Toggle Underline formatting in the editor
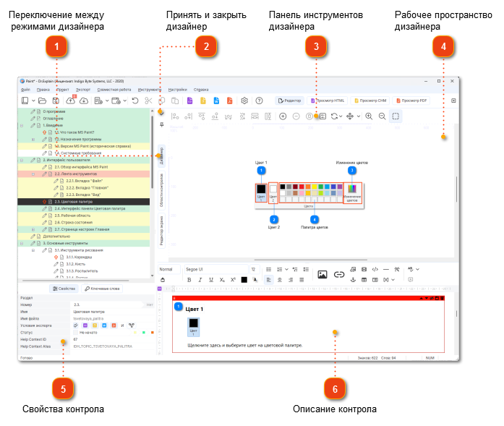The width and height of the screenshot is (504, 426). click(x=210, y=279)
